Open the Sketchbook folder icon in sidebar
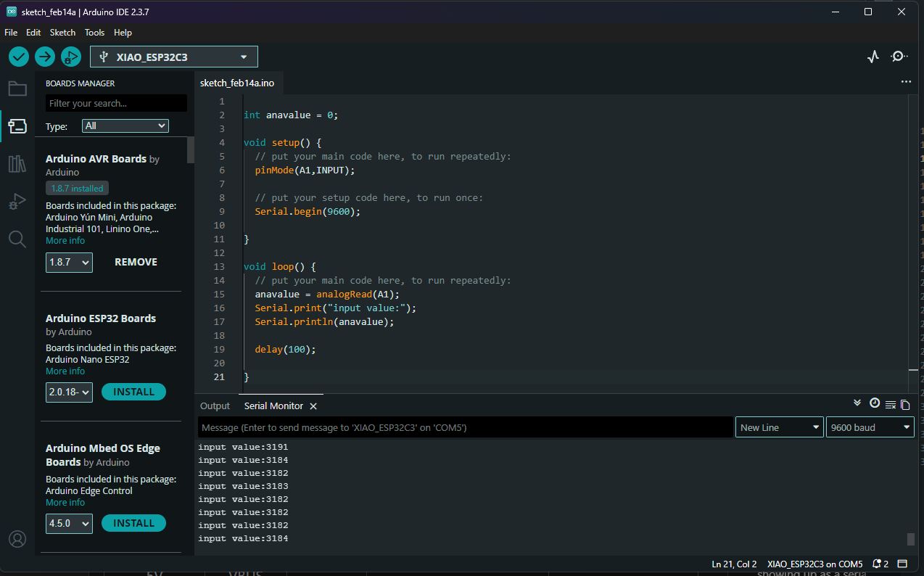This screenshot has height=576, width=924. [x=17, y=89]
